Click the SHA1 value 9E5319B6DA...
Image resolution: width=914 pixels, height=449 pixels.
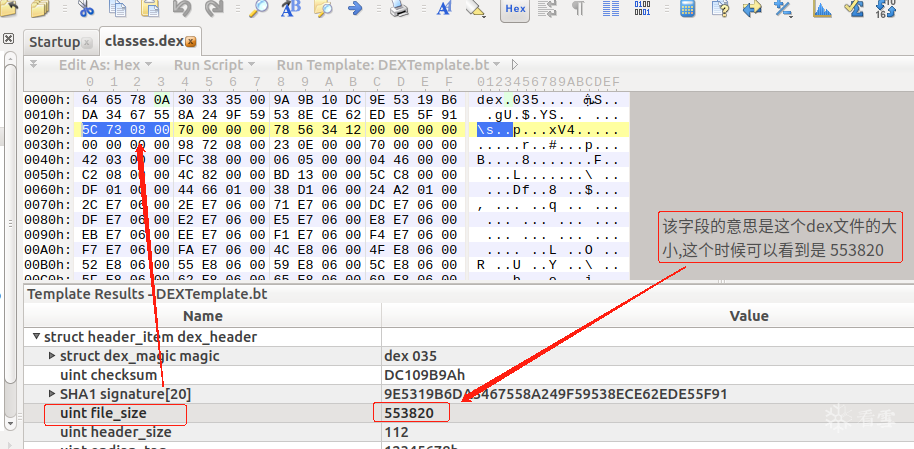pos(556,394)
